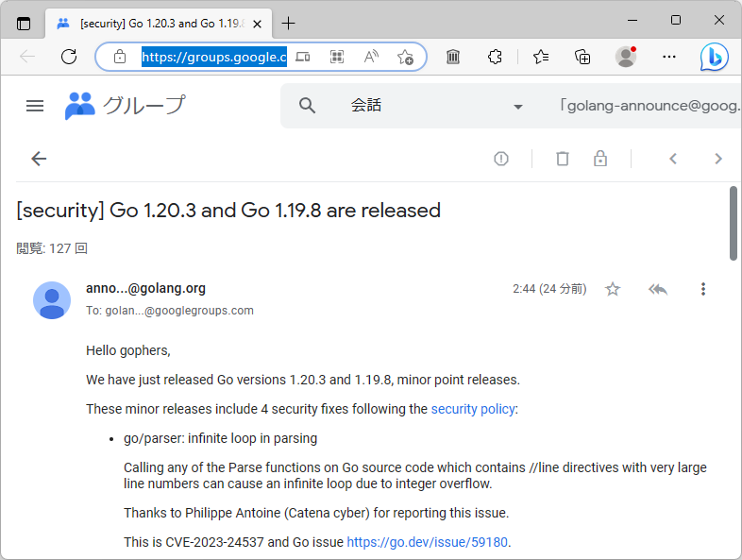Click the search magnifier icon
The image size is (742, 560).
(x=307, y=105)
